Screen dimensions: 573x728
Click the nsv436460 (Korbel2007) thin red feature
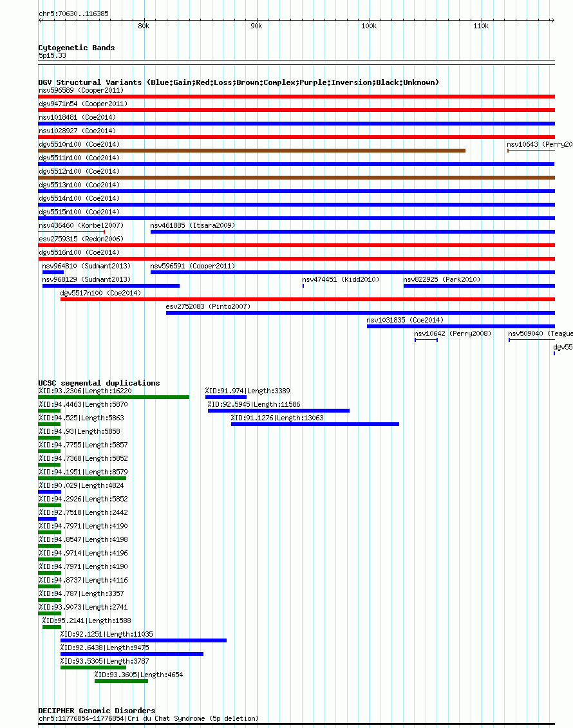tap(71, 231)
